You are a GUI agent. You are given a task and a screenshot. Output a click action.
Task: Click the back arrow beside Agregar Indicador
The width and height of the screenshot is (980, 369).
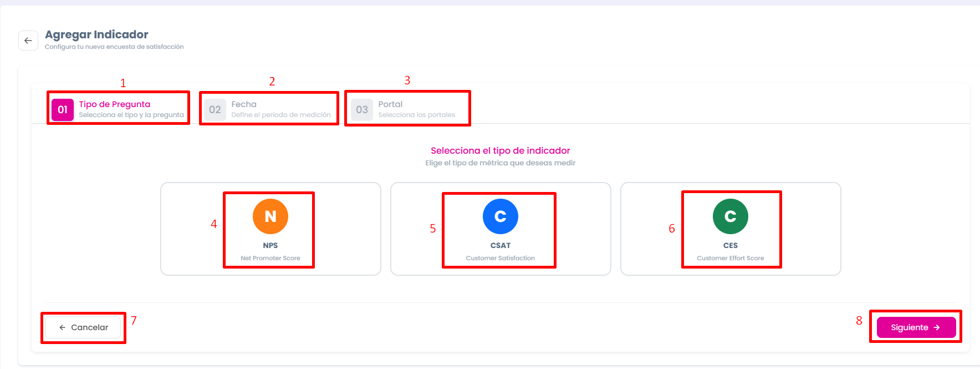28,41
